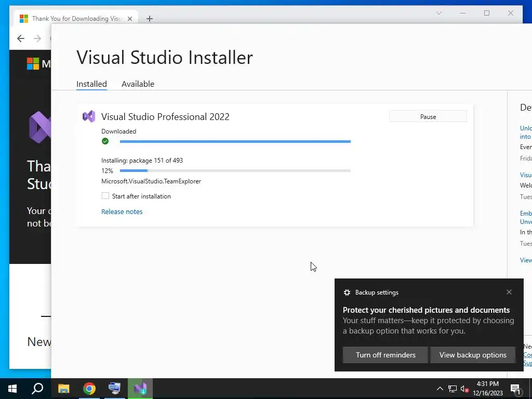Click the muted volume tray icon
532x399 pixels.
coord(465,389)
